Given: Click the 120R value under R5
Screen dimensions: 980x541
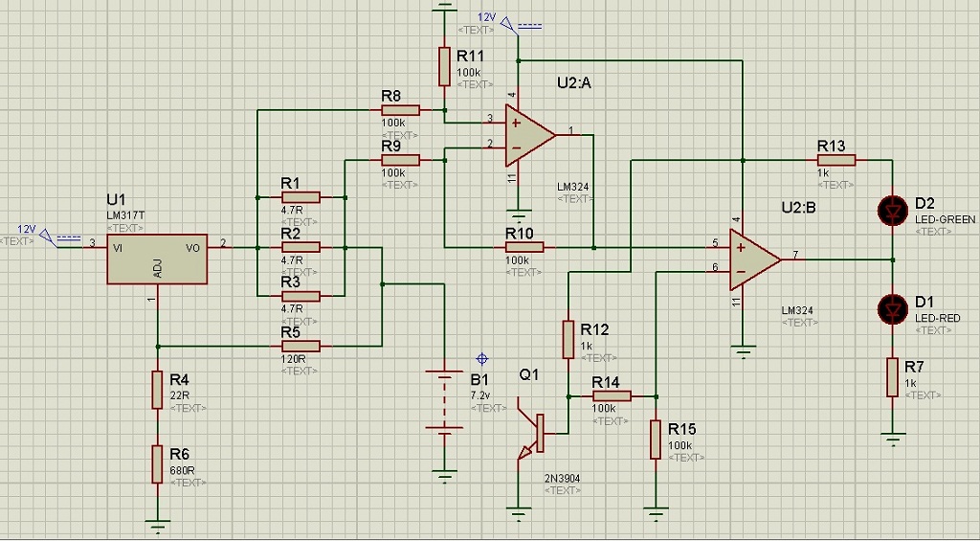Looking at the screenshot, I should click(x=293, y=360).
